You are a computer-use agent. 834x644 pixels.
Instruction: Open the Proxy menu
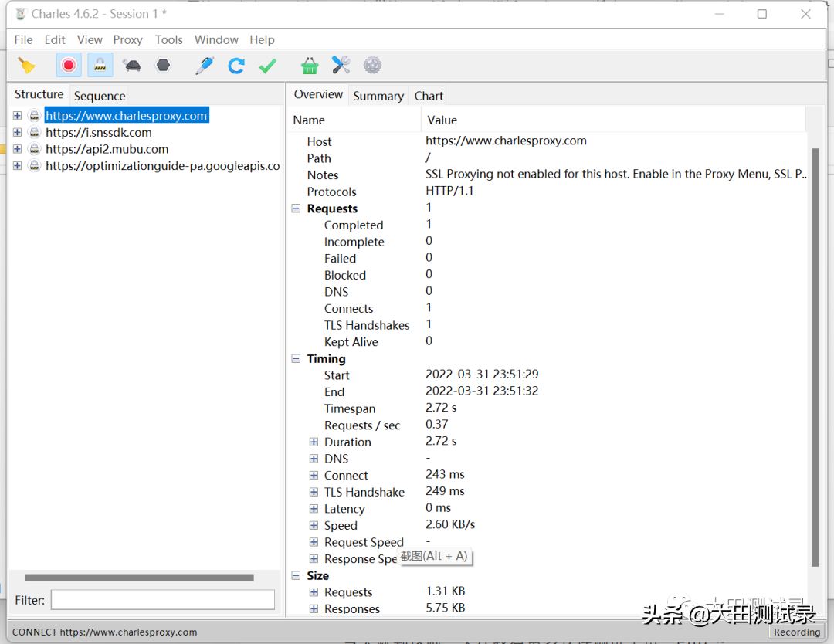point(127,39)
